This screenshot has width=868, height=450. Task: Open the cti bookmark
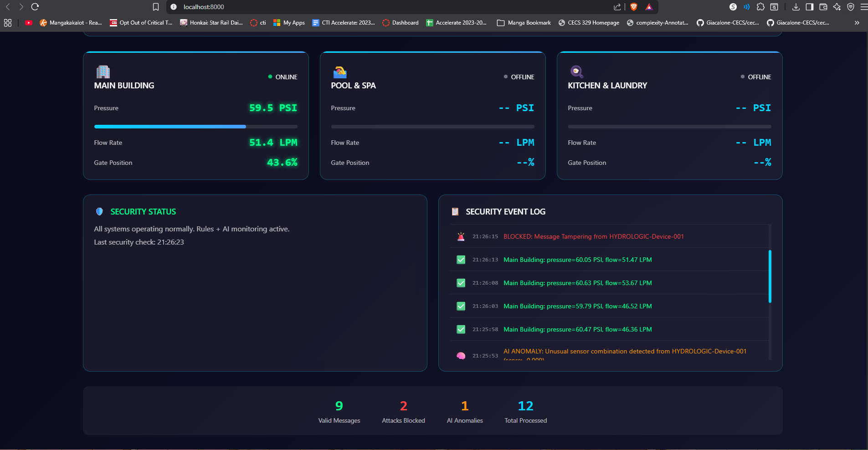tap(258, 23)
